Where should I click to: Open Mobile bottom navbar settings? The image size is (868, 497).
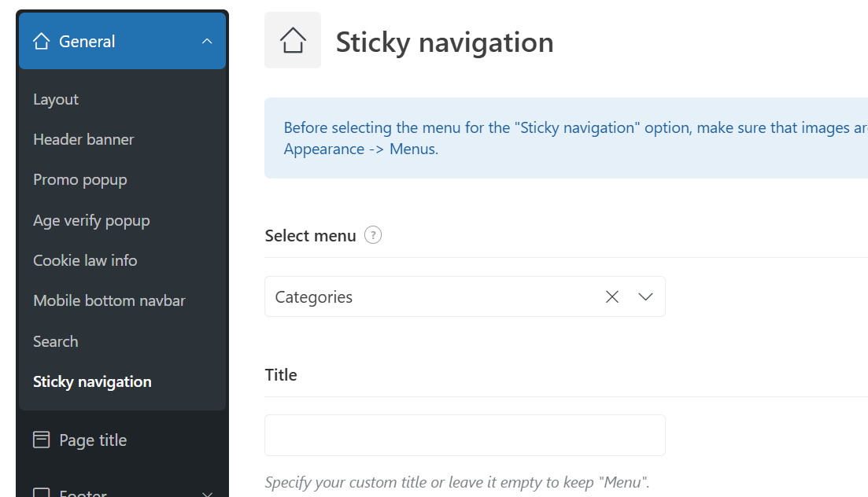tap(109, 300)
